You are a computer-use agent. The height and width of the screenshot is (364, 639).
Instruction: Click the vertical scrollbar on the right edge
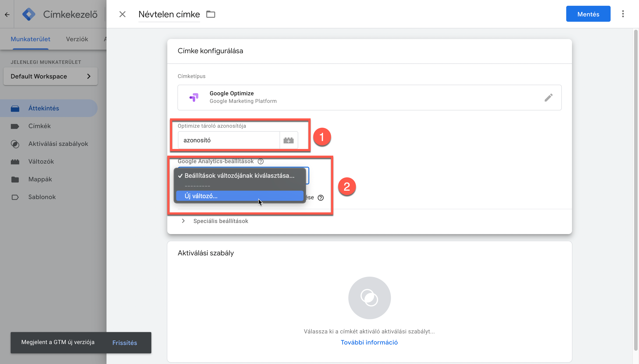(635, 190)
